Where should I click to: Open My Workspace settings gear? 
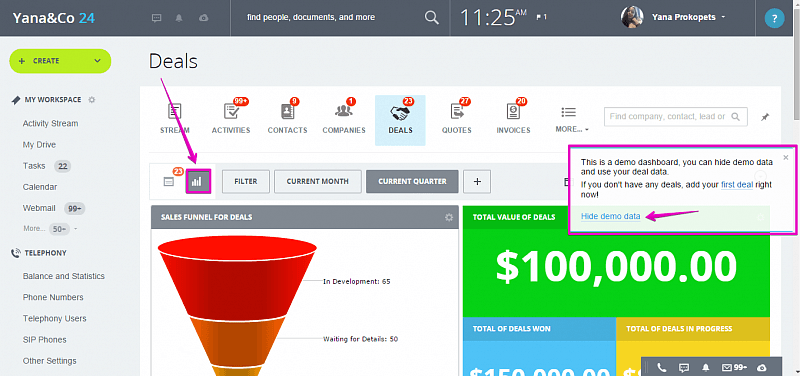coord(92,99)
